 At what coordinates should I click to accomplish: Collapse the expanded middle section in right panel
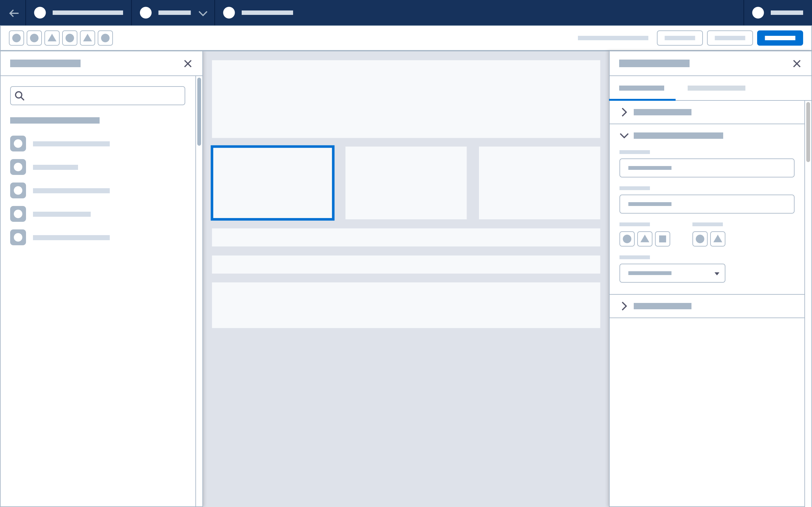[x=624, y=136]
